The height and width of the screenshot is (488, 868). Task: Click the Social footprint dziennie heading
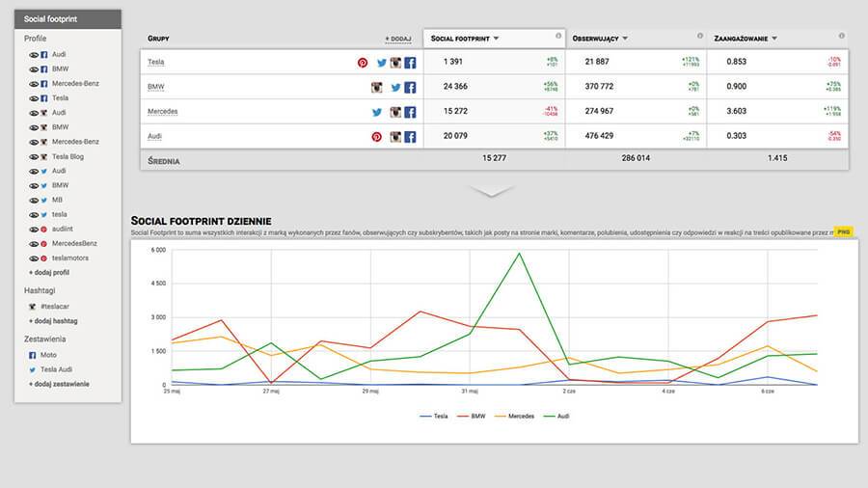point(201,221)
